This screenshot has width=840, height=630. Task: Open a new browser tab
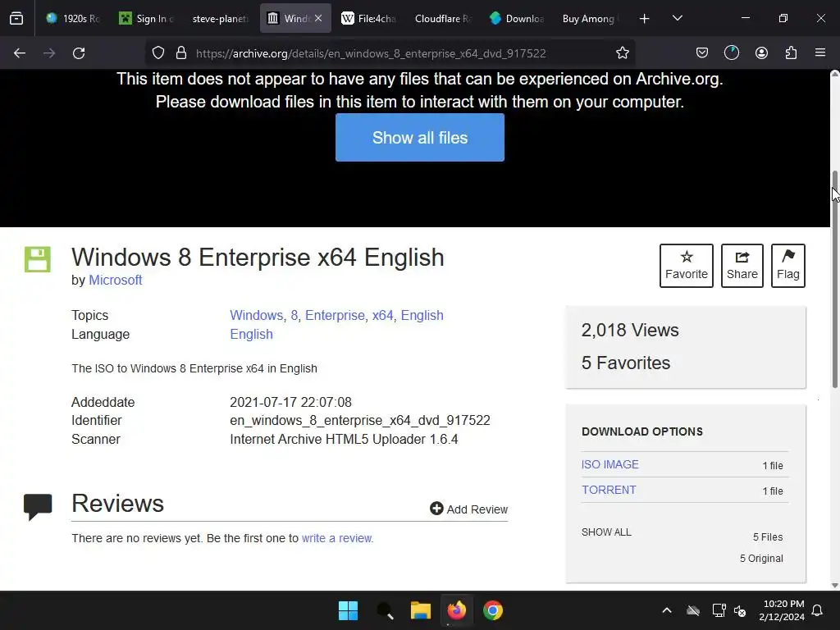645,19
